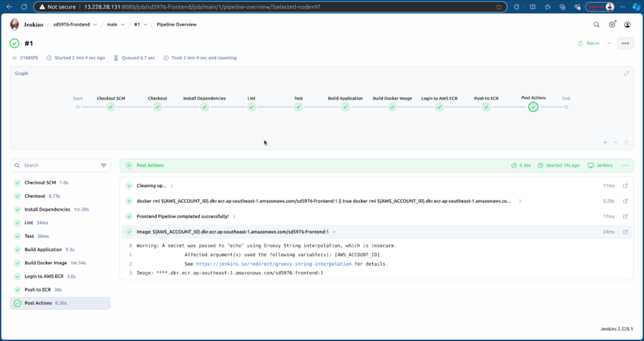Open the user profile icon
This screenshot has width=644, height=341.
click(x=627, y=24)
